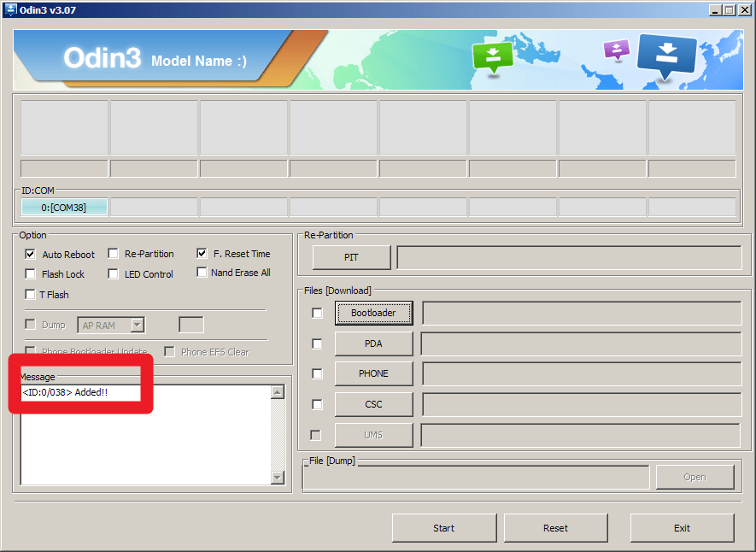Click the green download icon in banner

coord(492,57)
